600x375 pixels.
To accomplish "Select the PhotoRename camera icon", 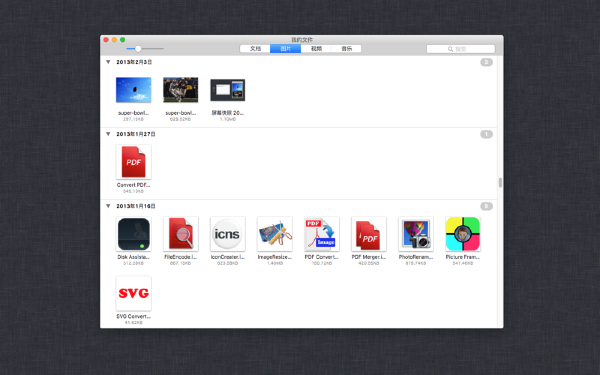I will [x=416, y=234].
